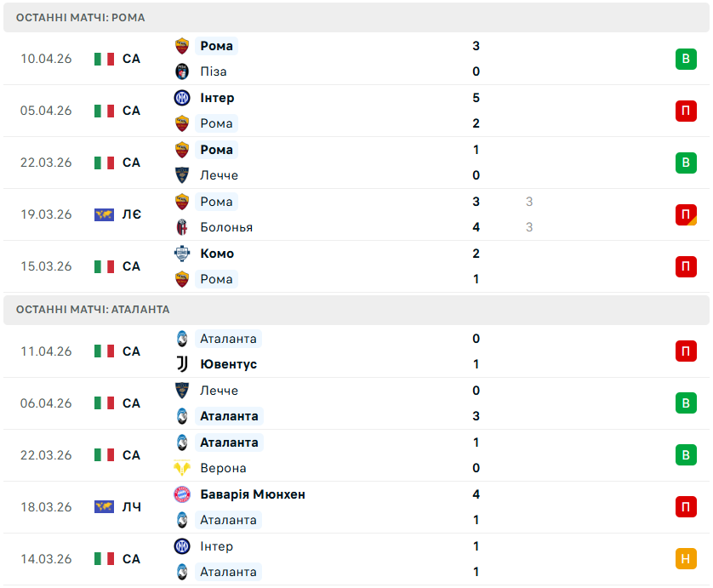Viewport: 713px width, 588px height.
Task: Click the Pisa club logo
Action: (181, 71)
